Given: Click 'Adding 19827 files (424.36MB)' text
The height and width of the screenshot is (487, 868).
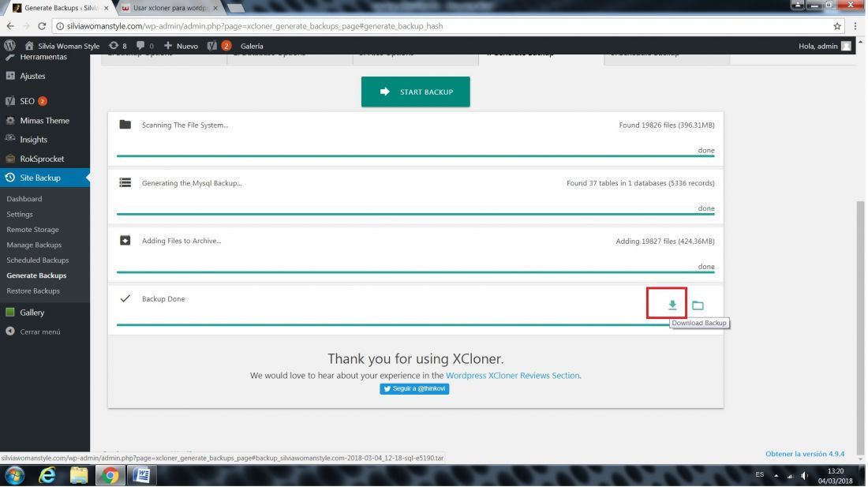Looking at the screenshot, I should point(666,242).
